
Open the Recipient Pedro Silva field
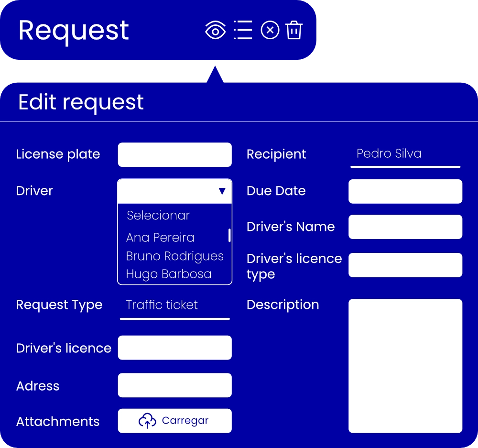click(x=405, y=154)
